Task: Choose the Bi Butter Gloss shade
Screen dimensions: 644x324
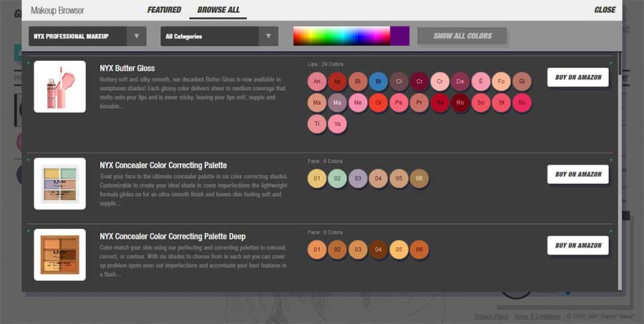Action: (358, 82)
